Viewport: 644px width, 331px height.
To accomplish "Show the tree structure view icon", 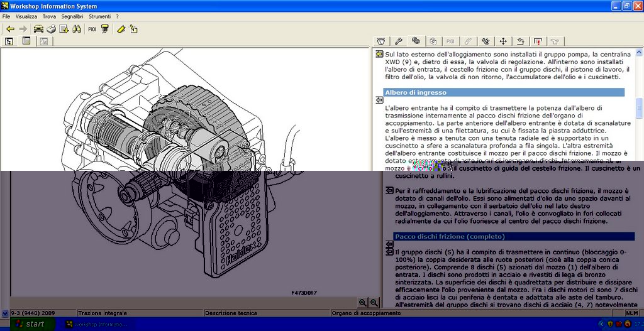I will tap(9, 41).
